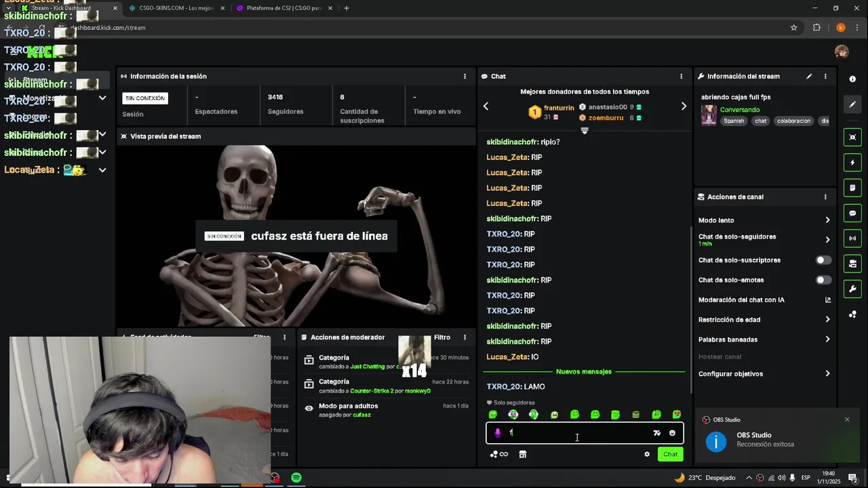
Task: Click the info icon in right sidebar
Action: (x=852, y=79)
